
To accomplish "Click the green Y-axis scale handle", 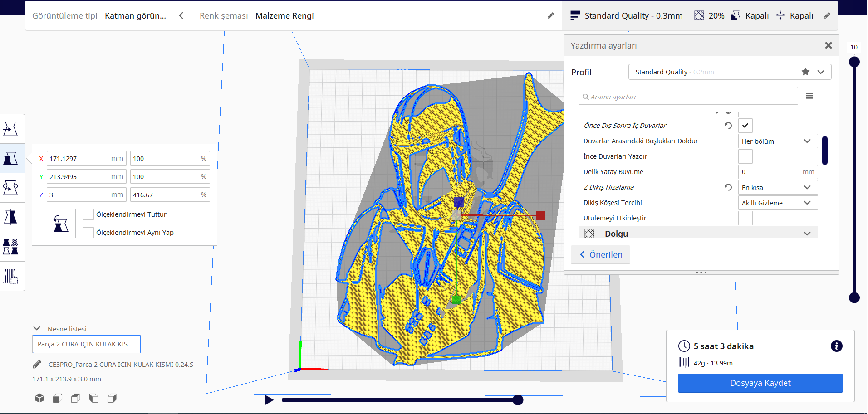I will coord(456,299).
